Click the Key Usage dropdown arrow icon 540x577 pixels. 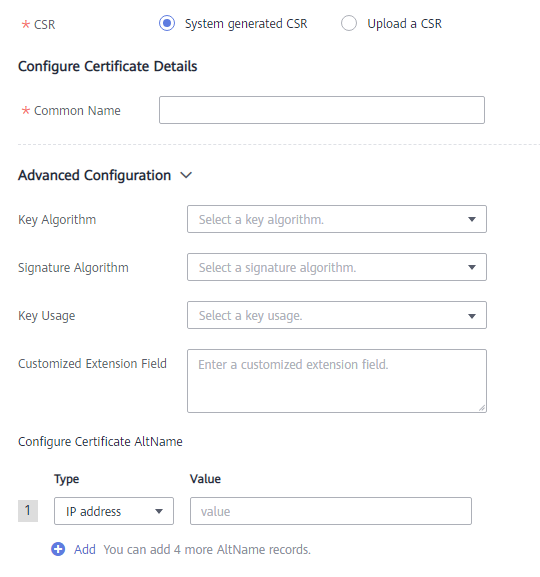tap(472, 316)
